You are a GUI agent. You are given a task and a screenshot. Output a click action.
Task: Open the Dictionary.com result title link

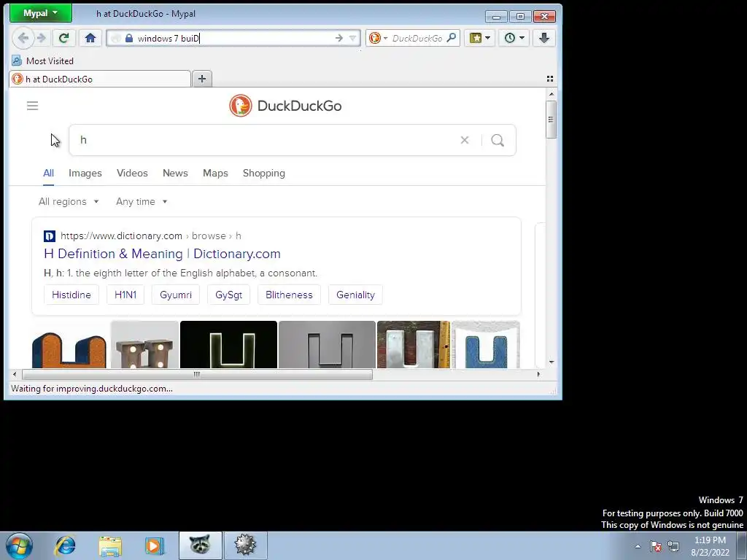162,254
